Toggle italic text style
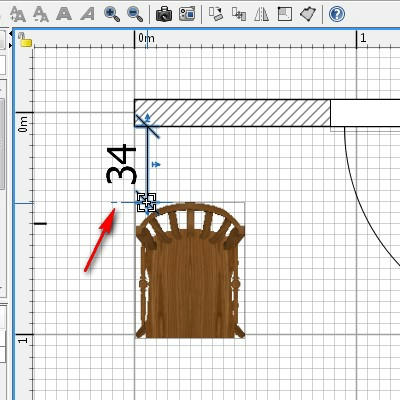 click(x=87, y=14)
